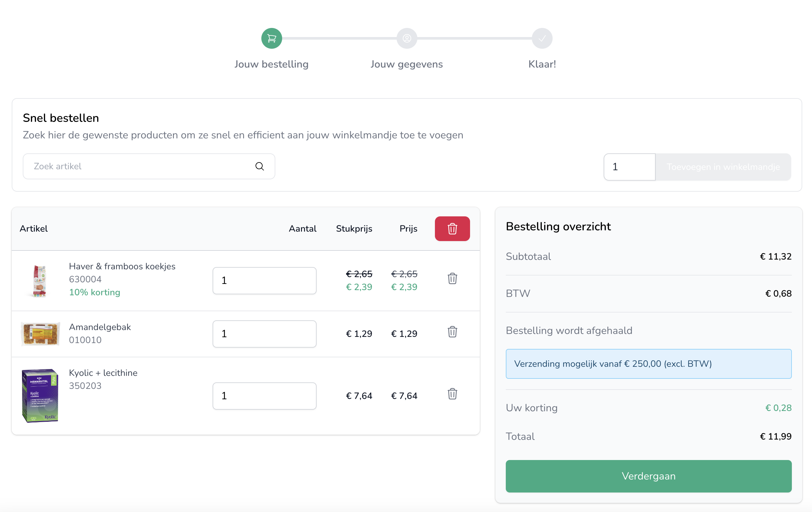Click the user profile step circle

coord(407,38)
